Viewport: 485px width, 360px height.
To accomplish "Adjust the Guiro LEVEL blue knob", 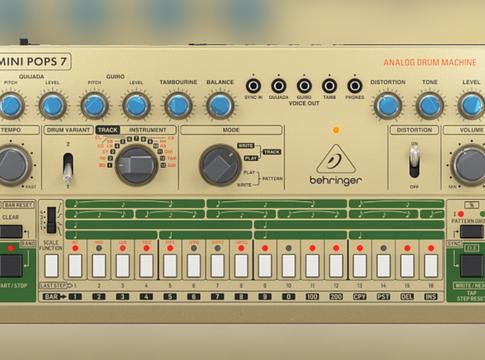I will pos(136,106).
